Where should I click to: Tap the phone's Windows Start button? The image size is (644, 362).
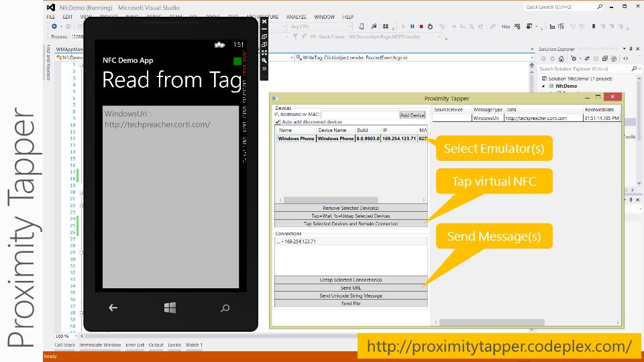[x=170, y=308]
